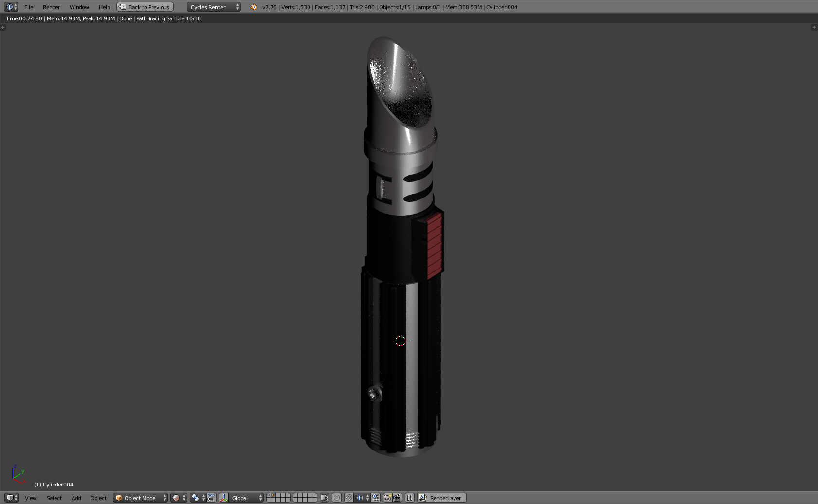Viewport: 818px width, 504px height.
Task: Click the 3D manipulator toggle icon
Action: pyautogui.click(x=224, y=498)
